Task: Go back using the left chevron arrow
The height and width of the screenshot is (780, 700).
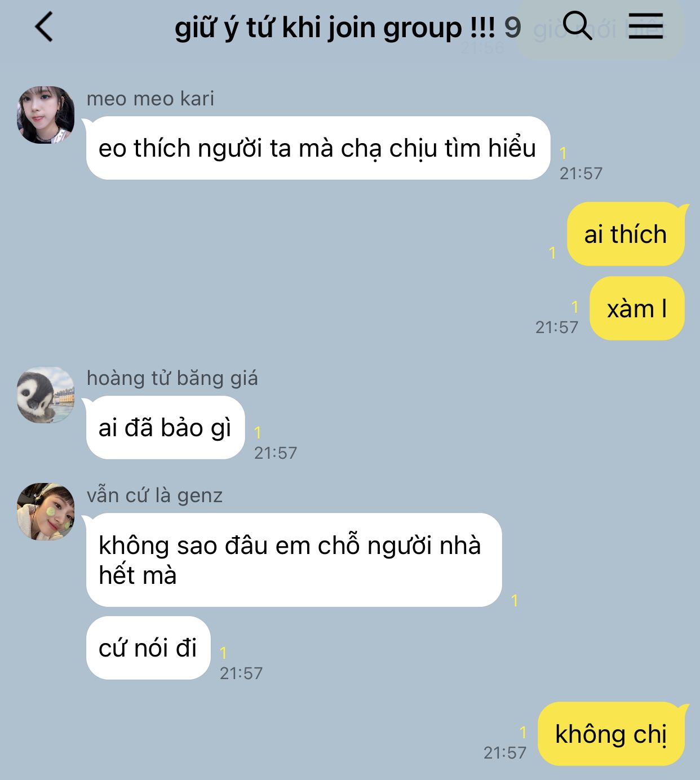Action: 44,26
